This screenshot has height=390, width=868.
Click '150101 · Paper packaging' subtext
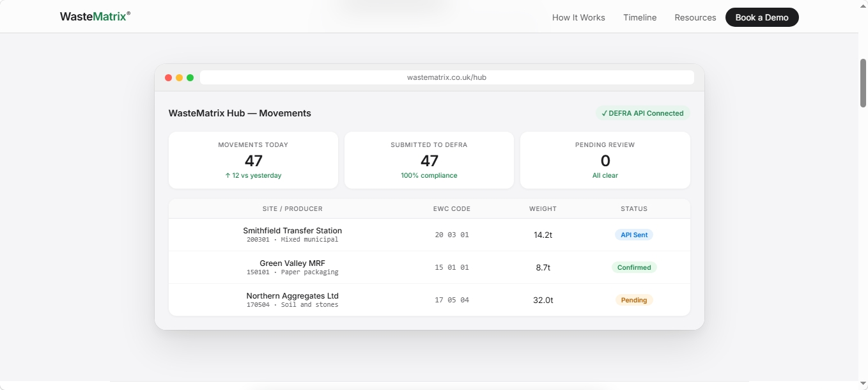coord(293,272)
